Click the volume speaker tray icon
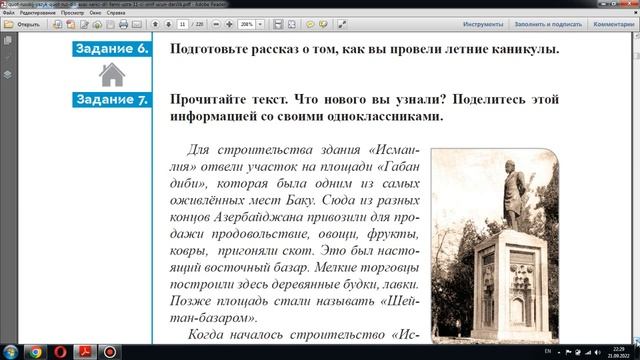This screenshot has width=640, height=360. click(598, 352)
